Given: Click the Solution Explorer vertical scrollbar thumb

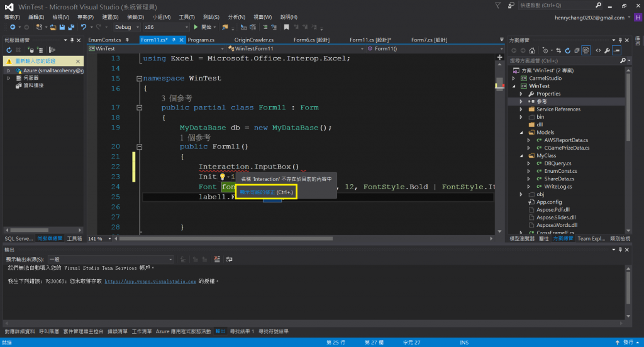Looking at the screenshot, I should [628, 107].
